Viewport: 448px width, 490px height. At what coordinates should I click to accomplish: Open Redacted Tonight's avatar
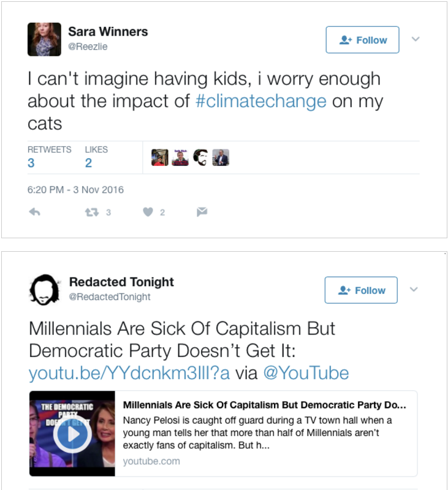[44, 289]
